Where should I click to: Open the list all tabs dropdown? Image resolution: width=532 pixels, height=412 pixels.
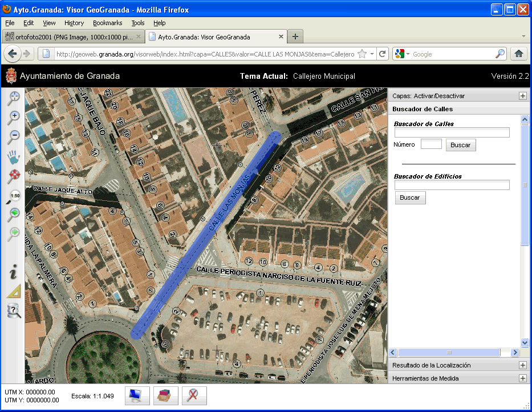point(523,37)
